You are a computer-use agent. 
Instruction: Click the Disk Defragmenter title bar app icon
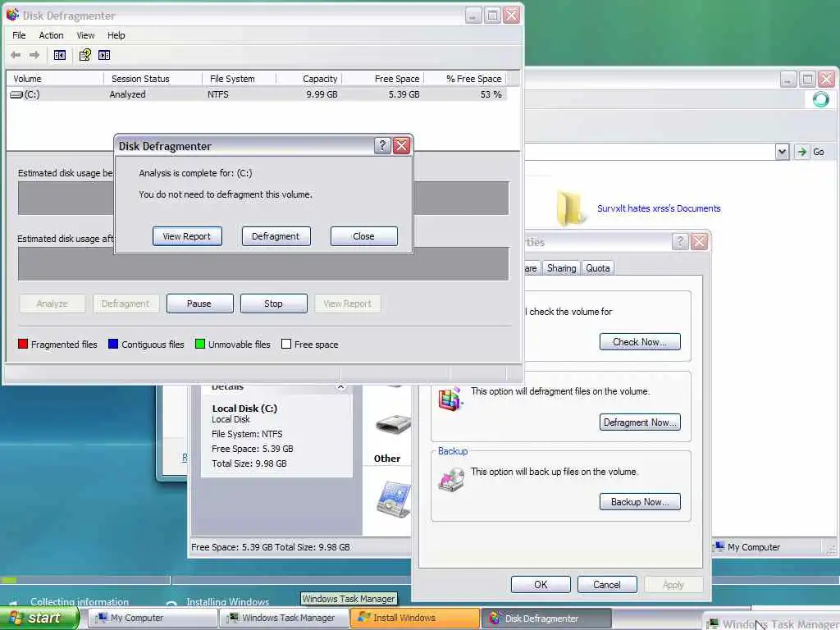pyautogui.click(x=13, y=15)
